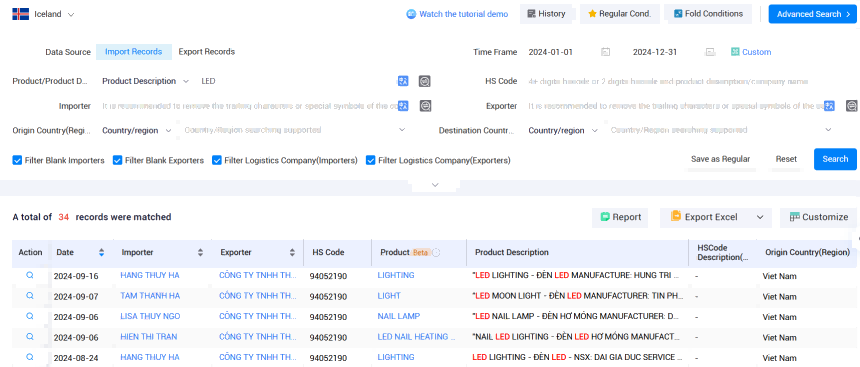Choose Custom time frame
The height and width of the screenshot is (367, 860).
click(x=751, y=52)
